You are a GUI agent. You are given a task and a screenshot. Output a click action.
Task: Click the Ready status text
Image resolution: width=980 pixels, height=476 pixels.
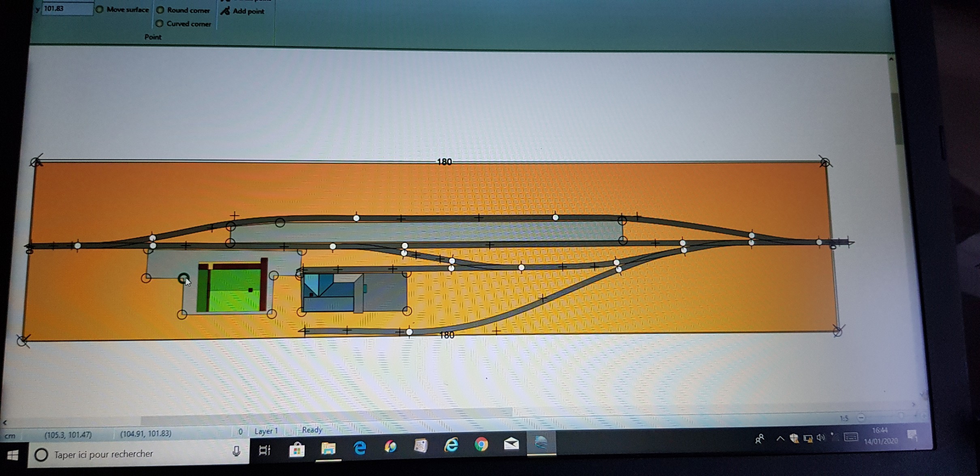point(312,430)
